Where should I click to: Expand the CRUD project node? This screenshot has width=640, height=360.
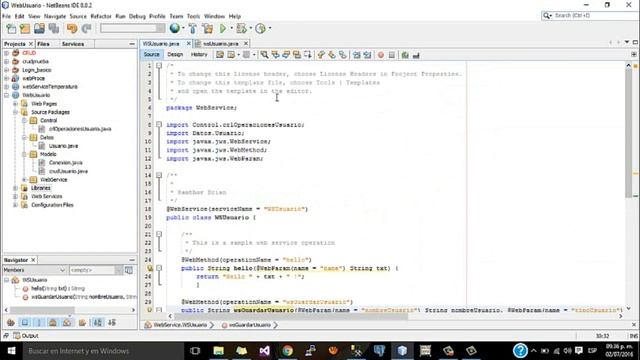click(7, 53)
